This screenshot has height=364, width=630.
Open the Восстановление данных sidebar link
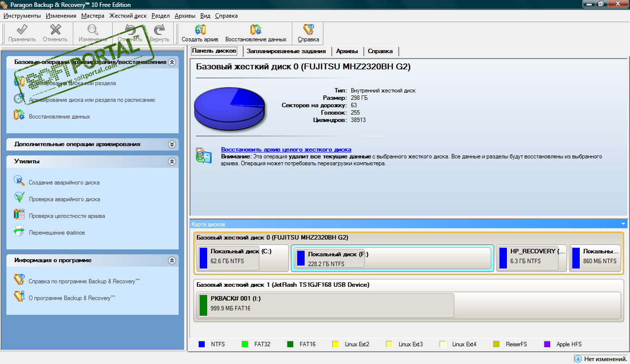point(60,117)
